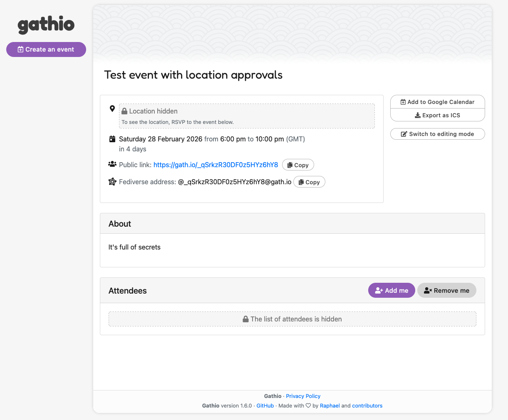The image size is (508, 420).
Task: Click Add me to RSVP
Action: click(x=392, y=290)
